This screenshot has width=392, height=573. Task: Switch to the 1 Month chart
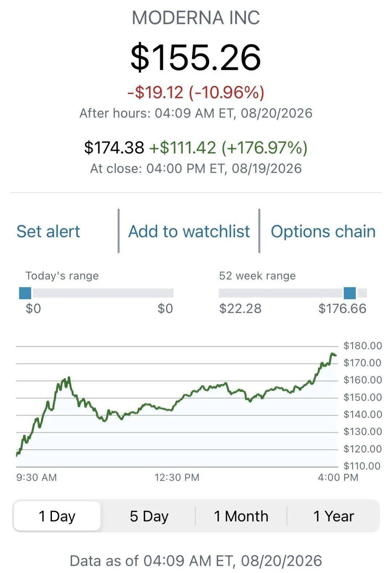241,516
